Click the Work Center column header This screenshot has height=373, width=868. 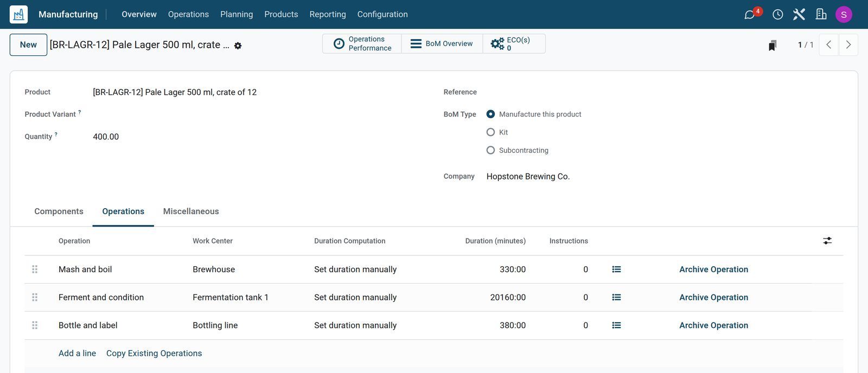[213, 241]
